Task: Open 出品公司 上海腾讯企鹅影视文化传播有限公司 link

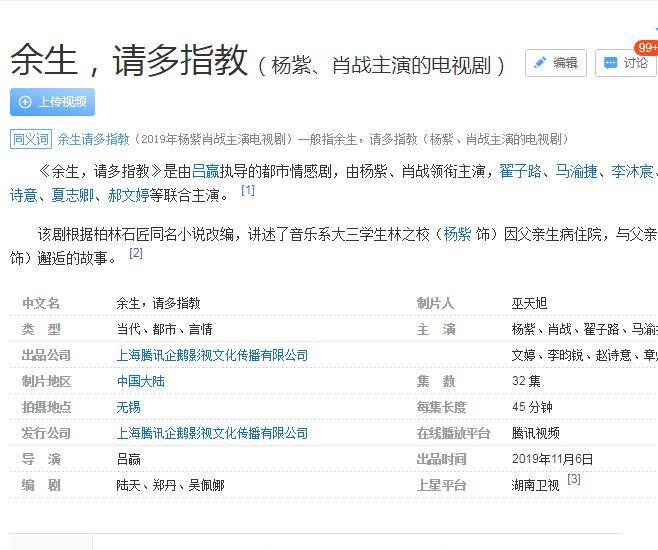Action: point(212,355)
